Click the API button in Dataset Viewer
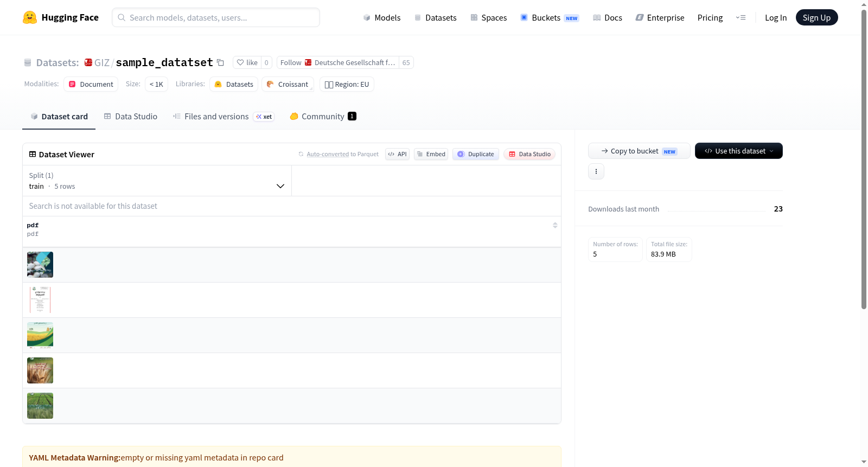This screenshot has width=868, height=467. point(397,154)
